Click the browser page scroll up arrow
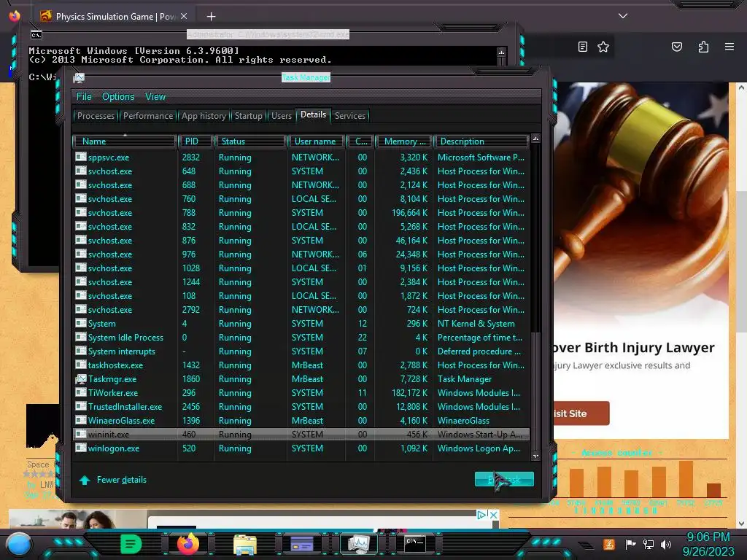The width and height of the screenshot is (747, 560). click(x=741, y=87)
